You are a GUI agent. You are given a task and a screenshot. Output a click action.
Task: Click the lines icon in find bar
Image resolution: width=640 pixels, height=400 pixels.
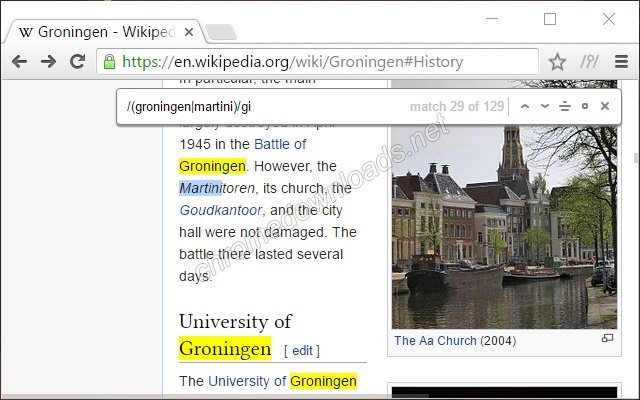click(564, 107)
